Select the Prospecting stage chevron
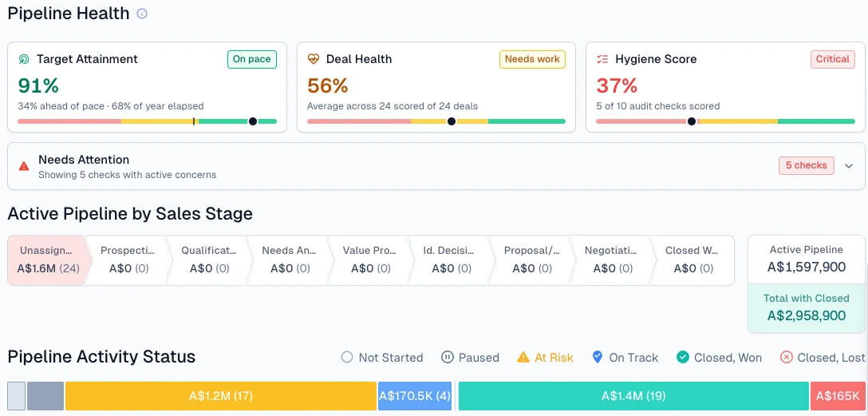 pos(128,260)
